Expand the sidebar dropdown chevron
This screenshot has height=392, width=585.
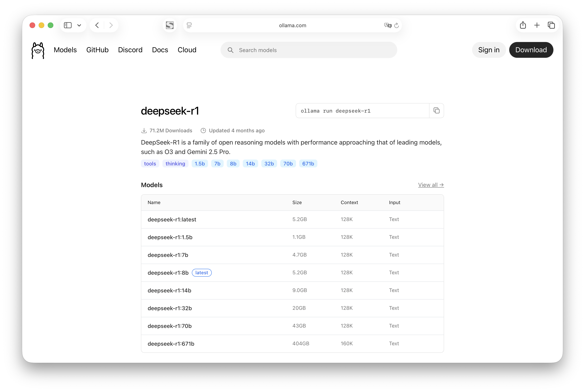(79, 25)
